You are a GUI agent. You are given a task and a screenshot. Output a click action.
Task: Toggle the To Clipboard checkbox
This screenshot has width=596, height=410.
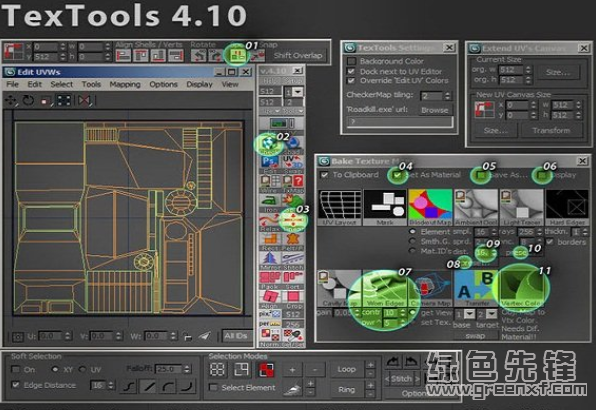[x=324, y=175]
